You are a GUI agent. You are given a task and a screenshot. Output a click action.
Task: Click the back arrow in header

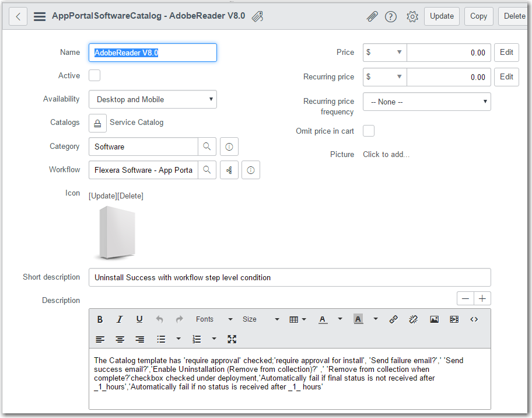(x=18, y=16)
